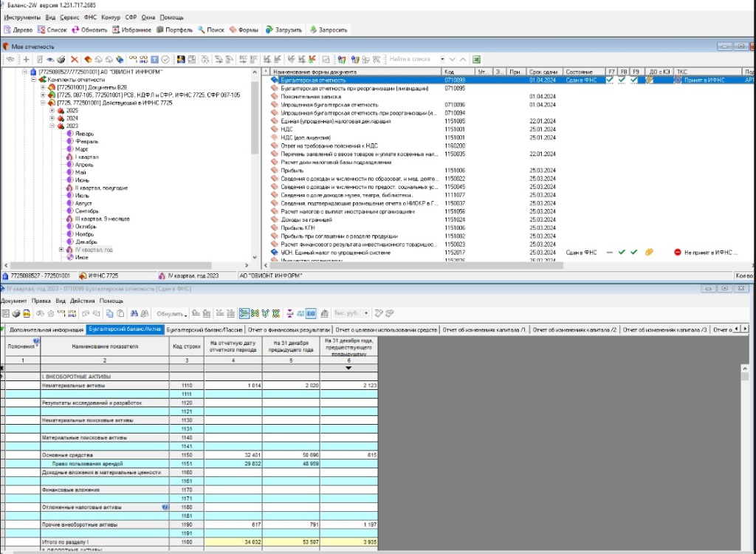The width and height of the screenshot is (756, 554).
Task: Click the tree panel vertical scrollbar
Action: point(255,164)
